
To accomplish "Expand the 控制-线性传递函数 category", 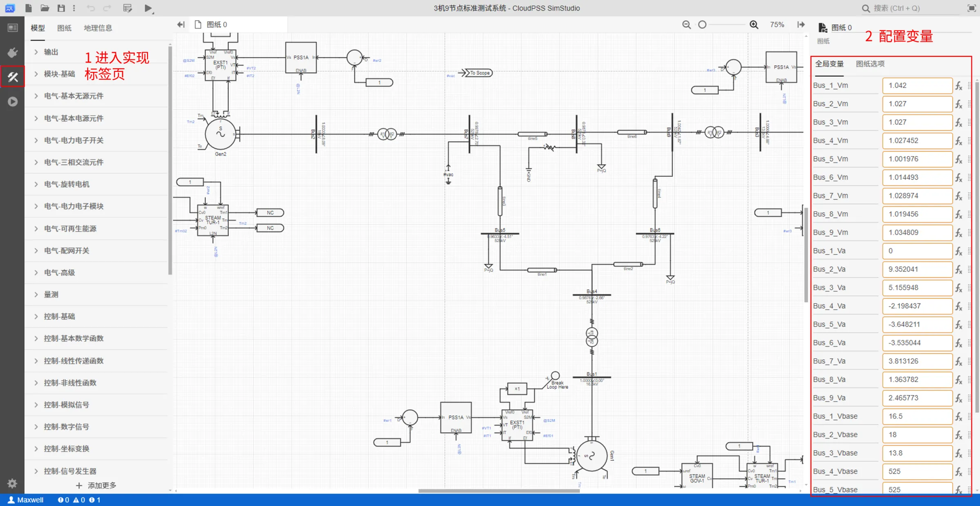I will point(96,361).
